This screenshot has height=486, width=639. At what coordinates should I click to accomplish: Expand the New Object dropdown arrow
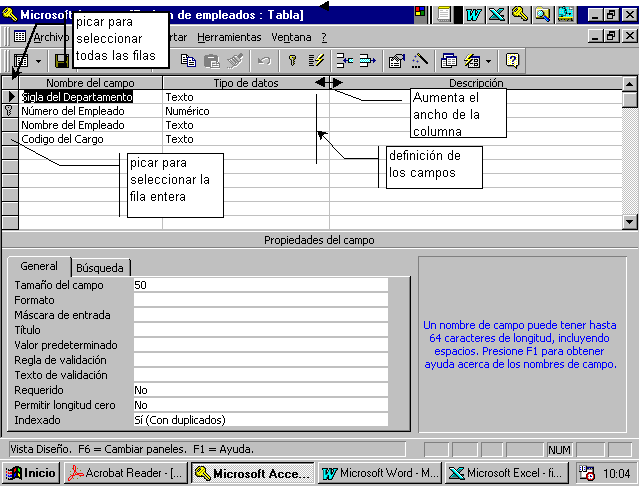pos(488,62)
